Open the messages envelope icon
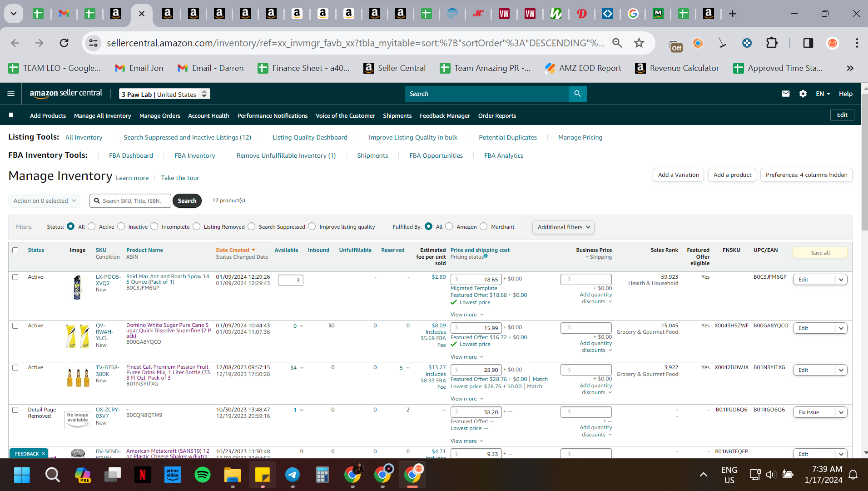This screenshot has width=868, height=491. coord(785,94)
